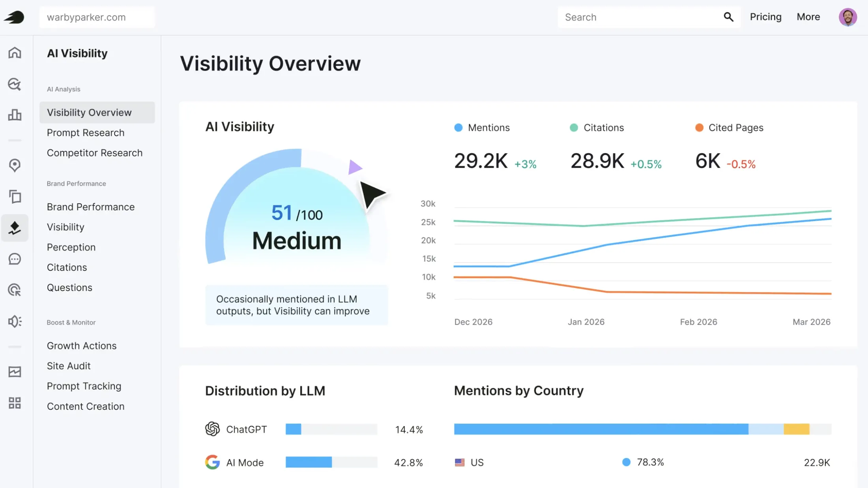This screenshot has width=868, height=488.
Task: Click the Distribution by LLM heading
Action: (x=265, y=391)
